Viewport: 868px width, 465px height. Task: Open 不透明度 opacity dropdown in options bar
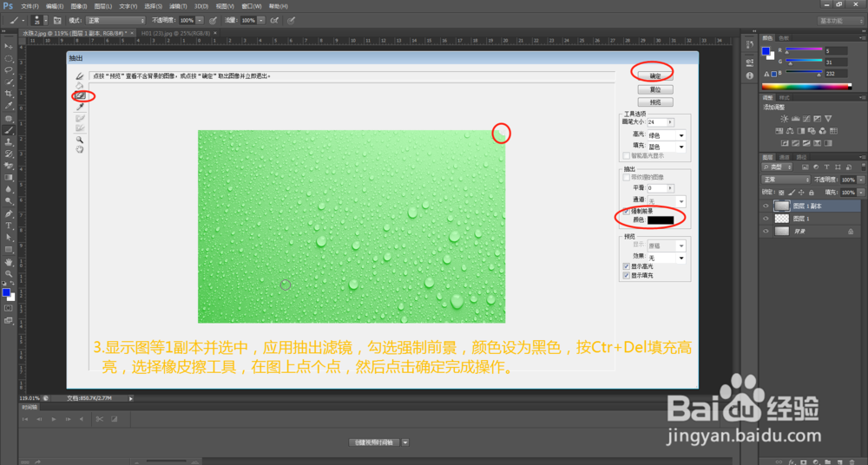(200, 21)
